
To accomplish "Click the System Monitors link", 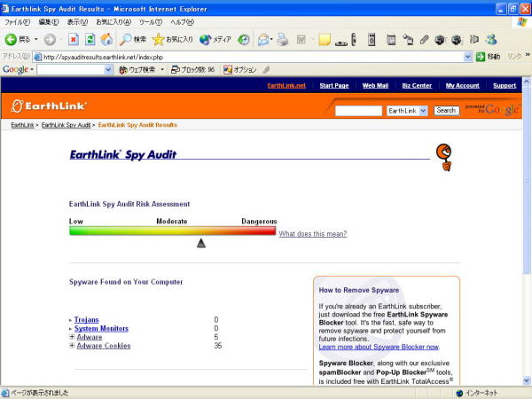I will (101, 328).
